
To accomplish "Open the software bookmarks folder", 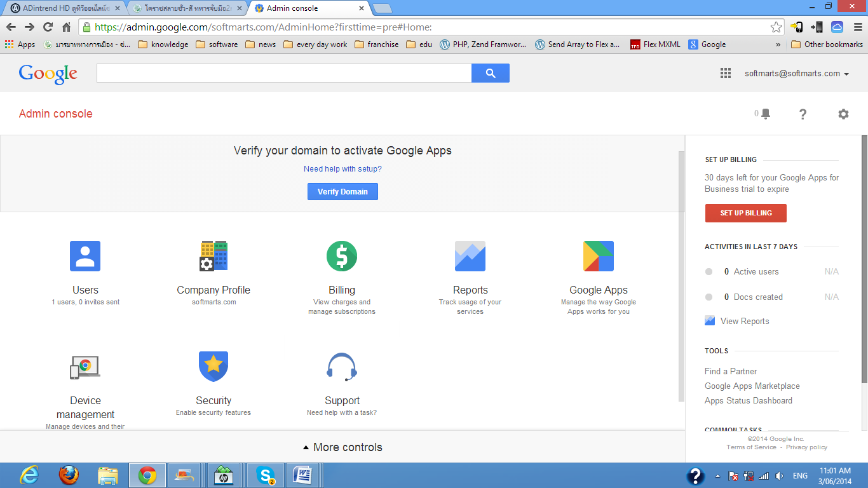I will 217,44.
